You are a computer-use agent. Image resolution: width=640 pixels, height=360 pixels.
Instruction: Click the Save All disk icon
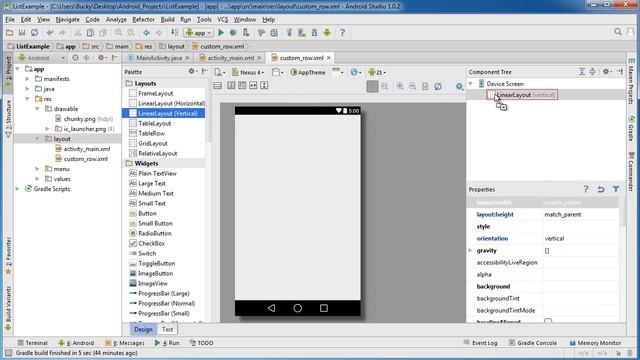coord(22,33)
